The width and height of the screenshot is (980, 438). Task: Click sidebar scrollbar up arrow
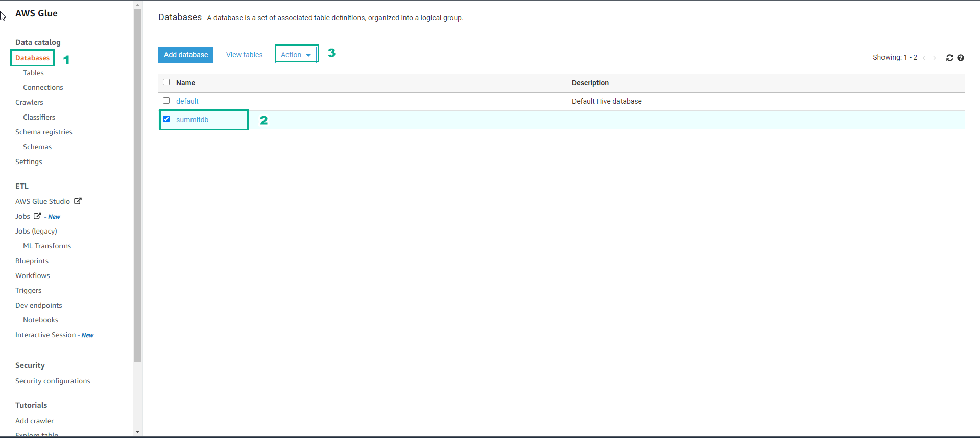(x=137, y=5)
